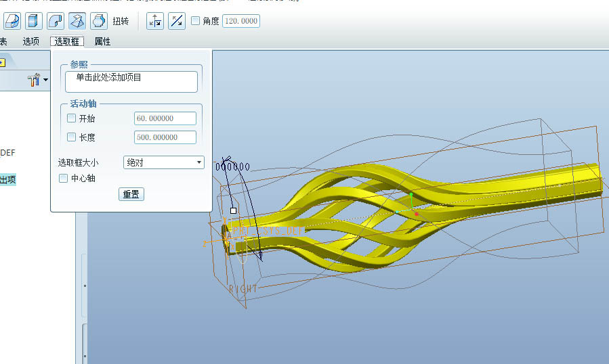
Task: Select the first warp transform tool icon
Action: click(12, 21)
